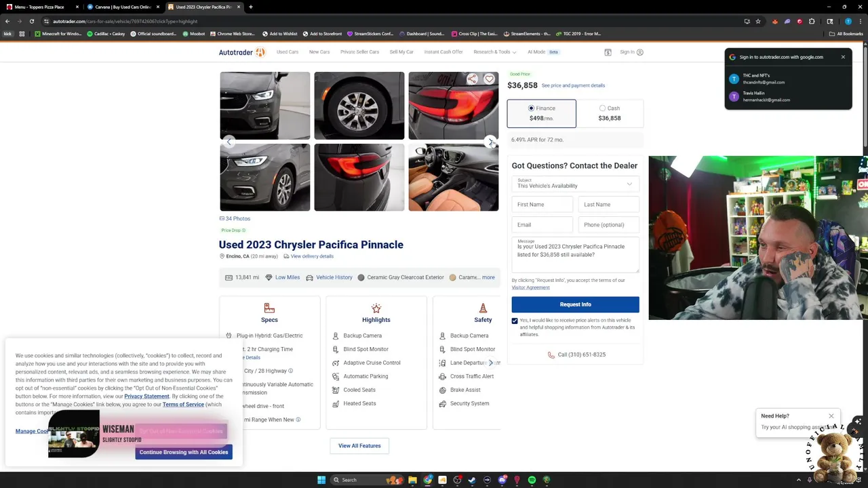Click View All Features

pos(359,446)
